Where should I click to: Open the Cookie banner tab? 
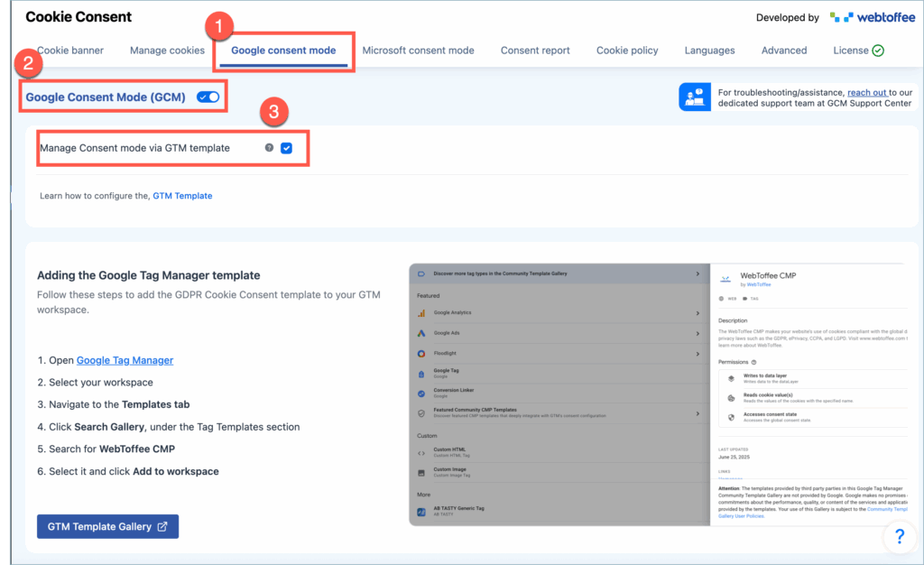70,51
